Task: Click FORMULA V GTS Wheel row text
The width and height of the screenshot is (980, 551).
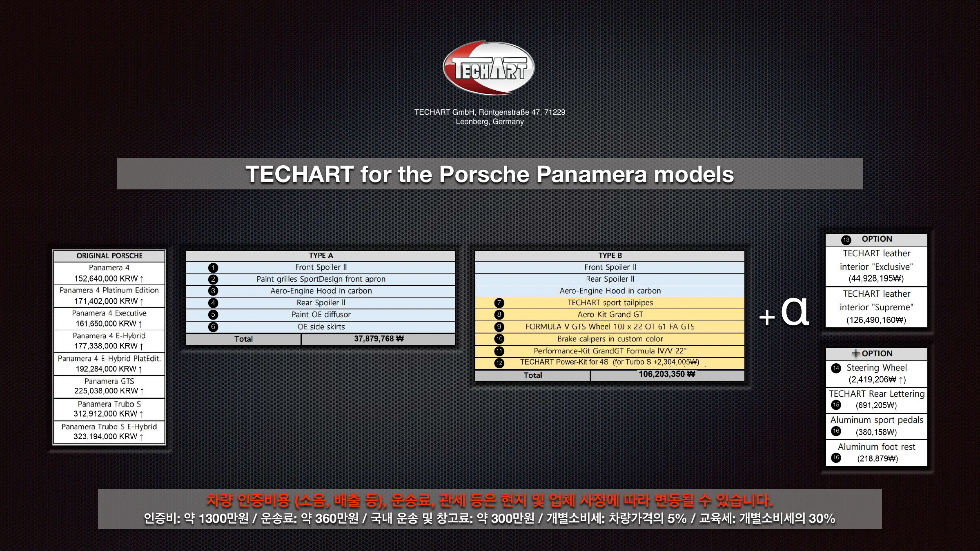Action: (610, 327)
